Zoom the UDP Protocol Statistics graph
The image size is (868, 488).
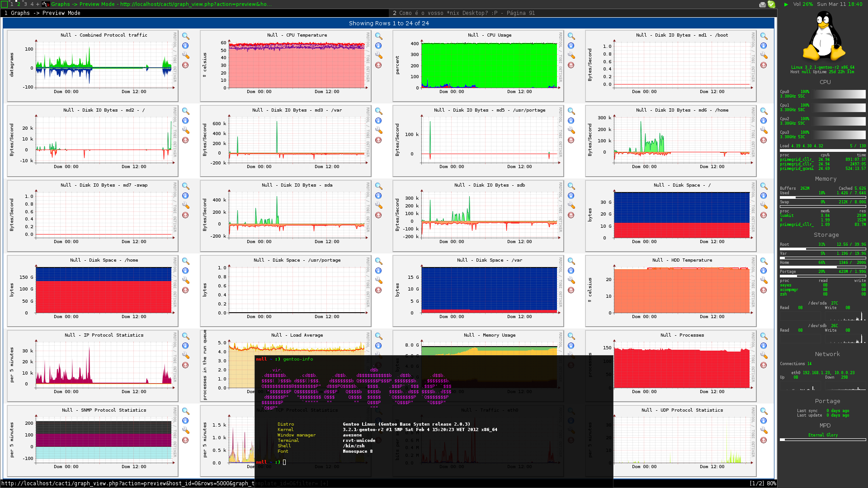click(764, 411)
